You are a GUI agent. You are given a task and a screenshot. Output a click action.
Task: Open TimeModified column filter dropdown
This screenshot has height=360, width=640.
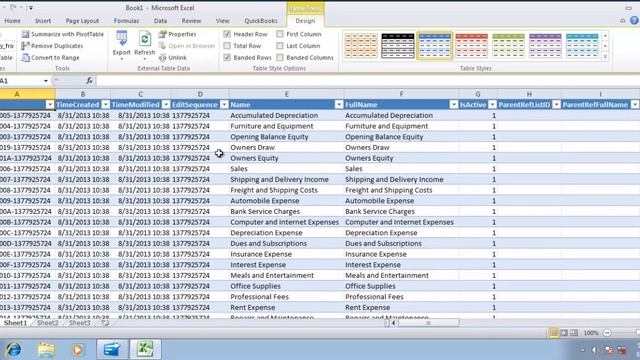[166, 105]
